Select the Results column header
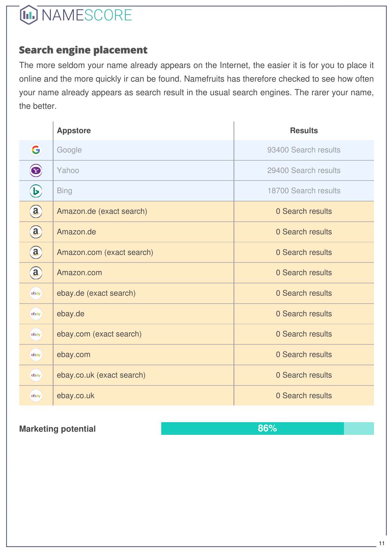 (x=304, y=131)
